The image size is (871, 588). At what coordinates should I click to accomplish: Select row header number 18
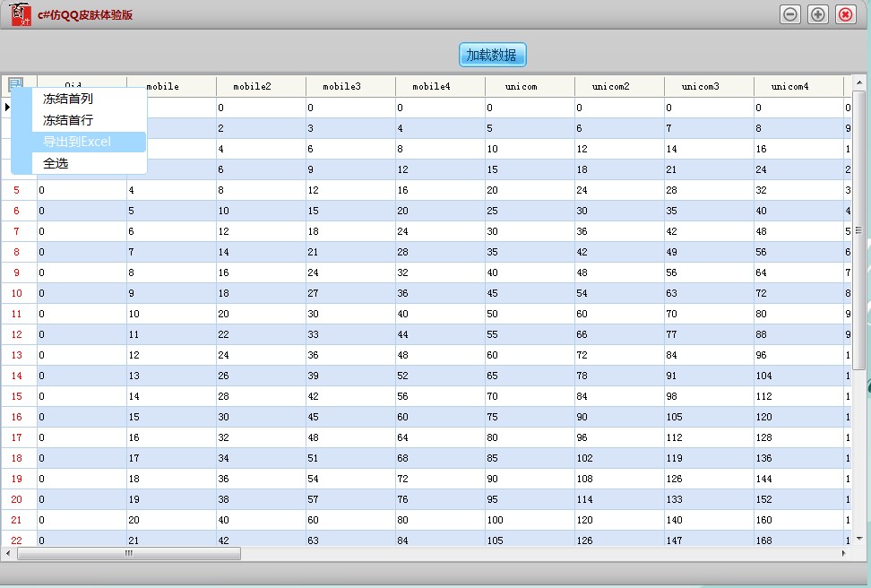17,458
